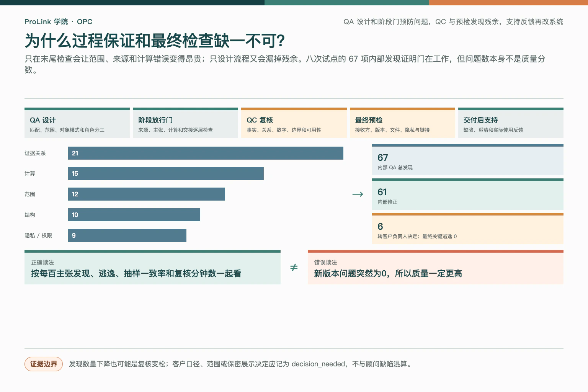Click the '错误读法' callout box

coord(436,267)
